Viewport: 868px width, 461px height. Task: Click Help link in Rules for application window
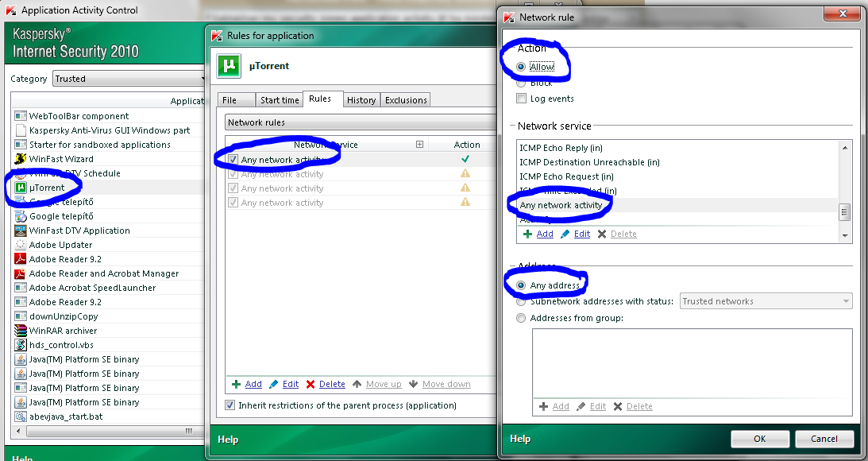(227, 440)
